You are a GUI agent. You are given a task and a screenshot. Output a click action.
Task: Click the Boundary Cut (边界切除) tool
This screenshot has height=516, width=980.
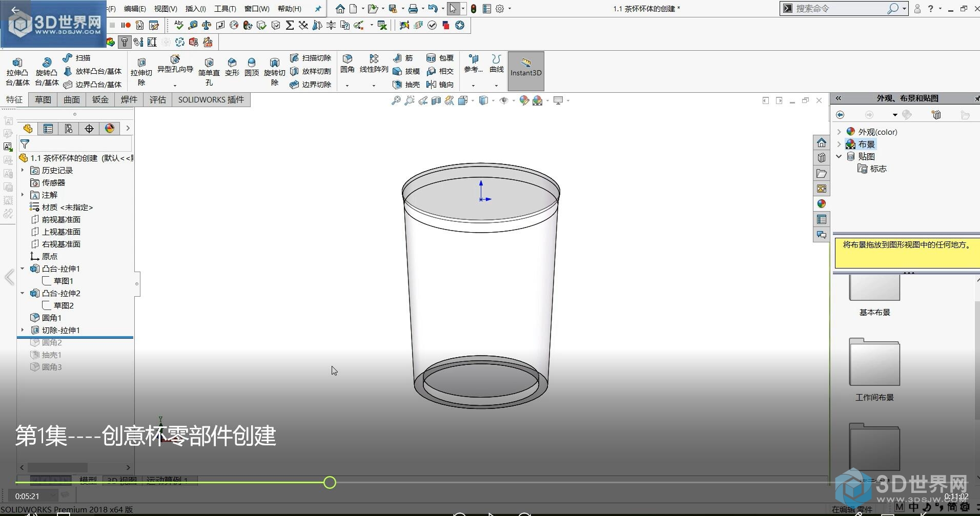coord(311,85)
